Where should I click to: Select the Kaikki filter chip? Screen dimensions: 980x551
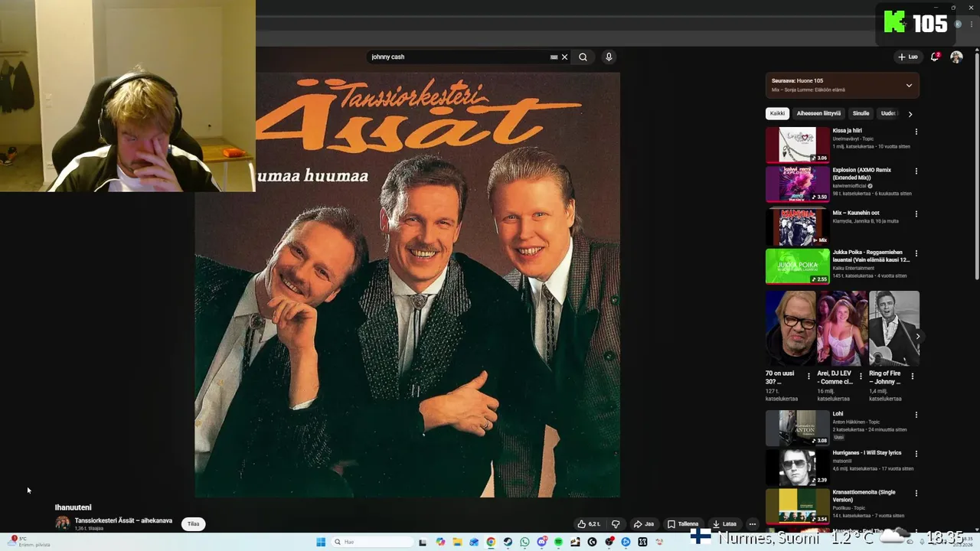[777, 113]
